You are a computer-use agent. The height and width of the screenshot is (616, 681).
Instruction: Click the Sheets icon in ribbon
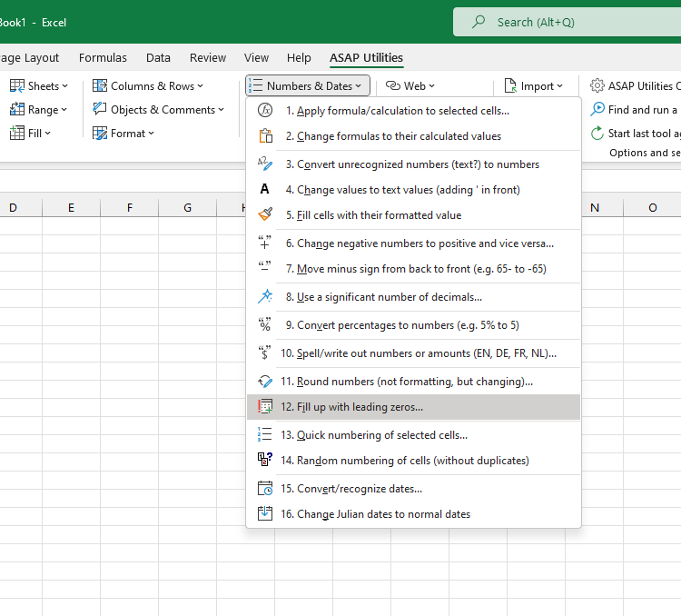[x=17, y=86]
